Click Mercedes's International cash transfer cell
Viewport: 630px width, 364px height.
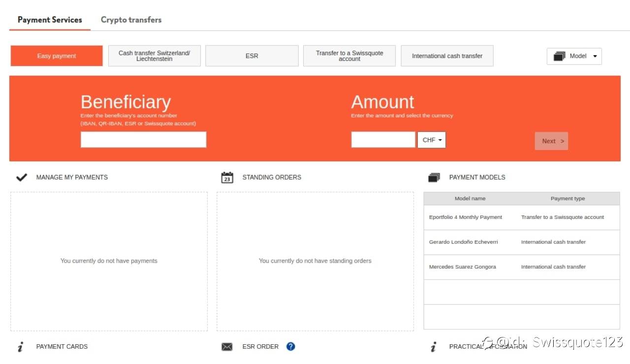pos(553,267)
